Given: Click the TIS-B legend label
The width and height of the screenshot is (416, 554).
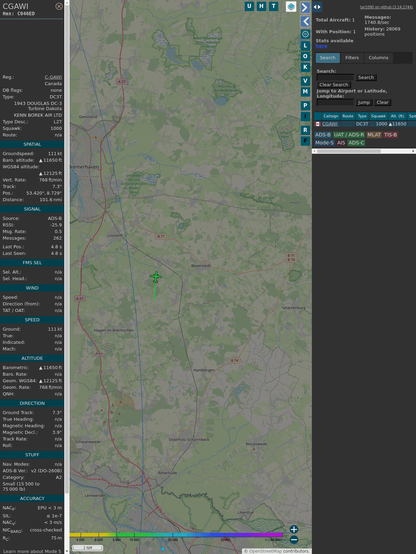Looking at the screenshot, I should pyautogui.click(x=391, y=135).
